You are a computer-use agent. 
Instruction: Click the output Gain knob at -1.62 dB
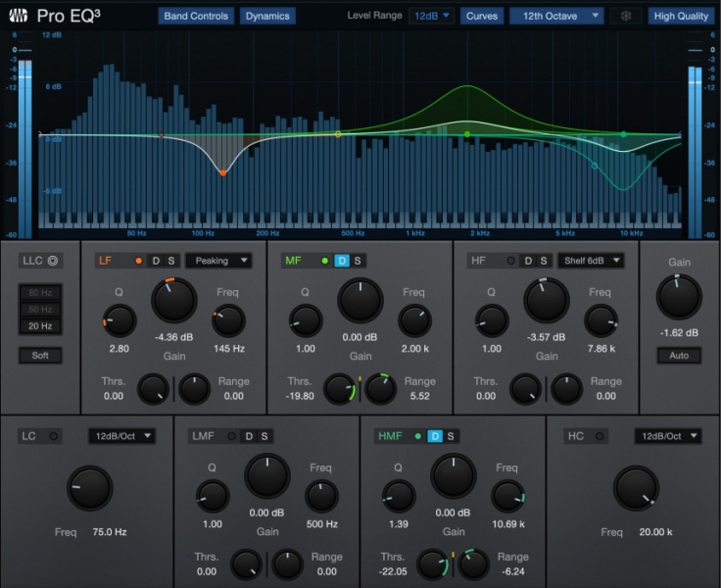pos(679,297)
